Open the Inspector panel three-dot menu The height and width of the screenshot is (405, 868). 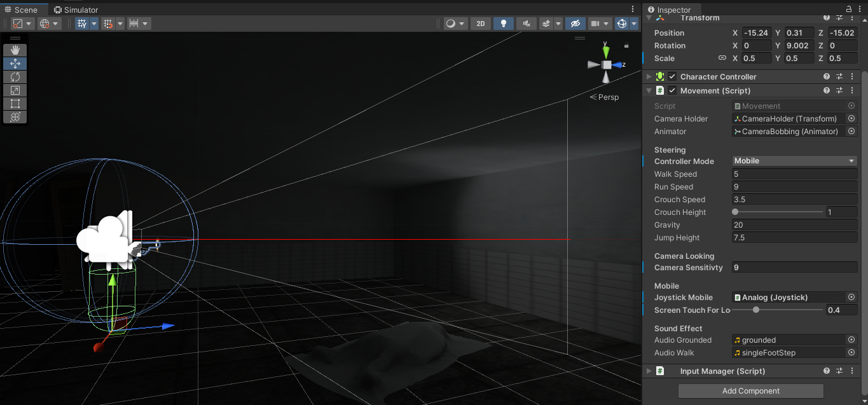860,10
